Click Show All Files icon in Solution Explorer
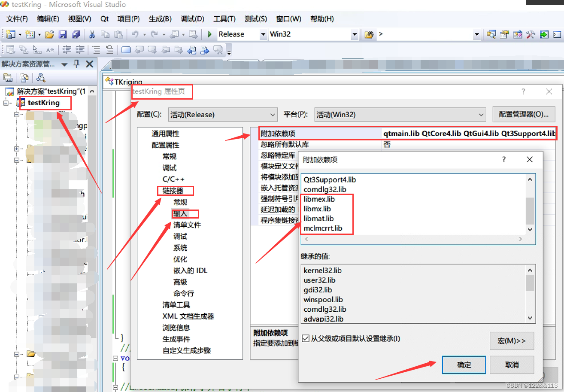564x392 pixels. 24,78
